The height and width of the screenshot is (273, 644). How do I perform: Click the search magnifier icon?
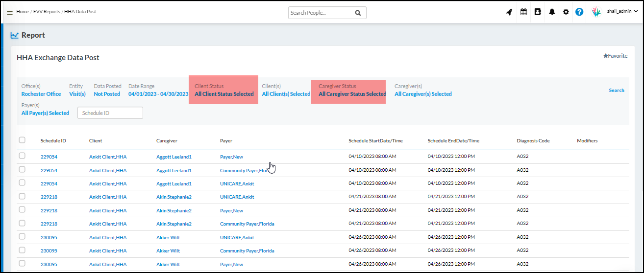point(358,13)
